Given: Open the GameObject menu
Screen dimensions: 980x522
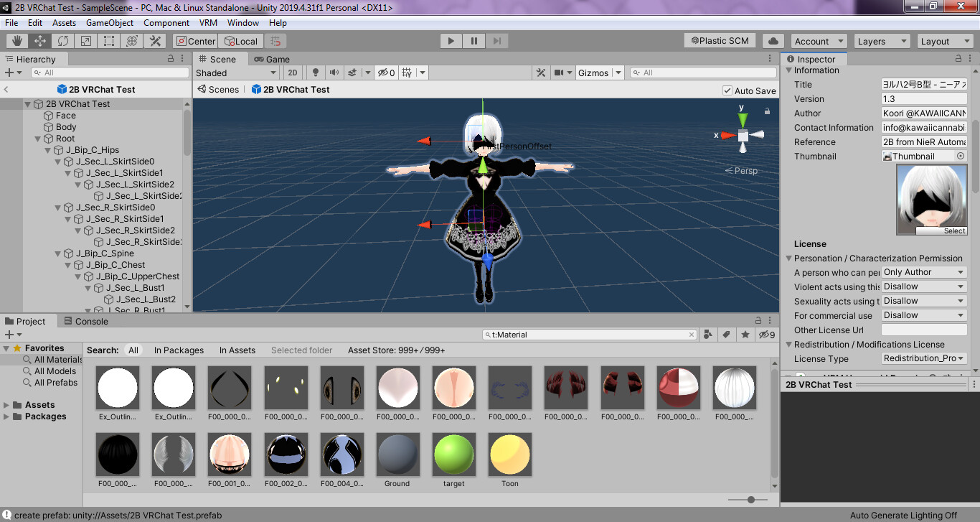Looking at the screenshot, I should [x=110, y=22].
